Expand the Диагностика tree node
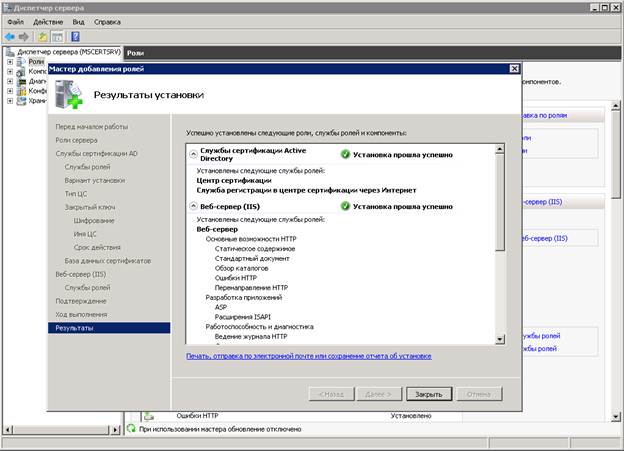The width and height of the screenshot is (624, 451). coord(10,81)
